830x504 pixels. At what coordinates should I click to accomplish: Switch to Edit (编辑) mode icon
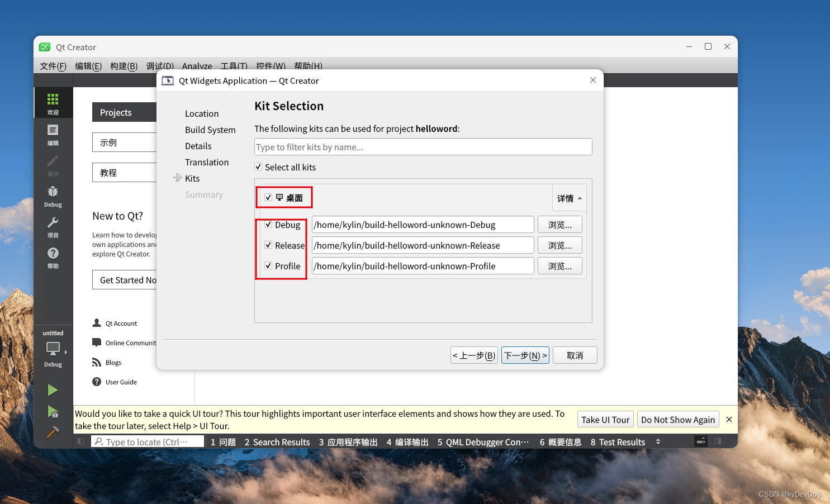click(53, 134)
